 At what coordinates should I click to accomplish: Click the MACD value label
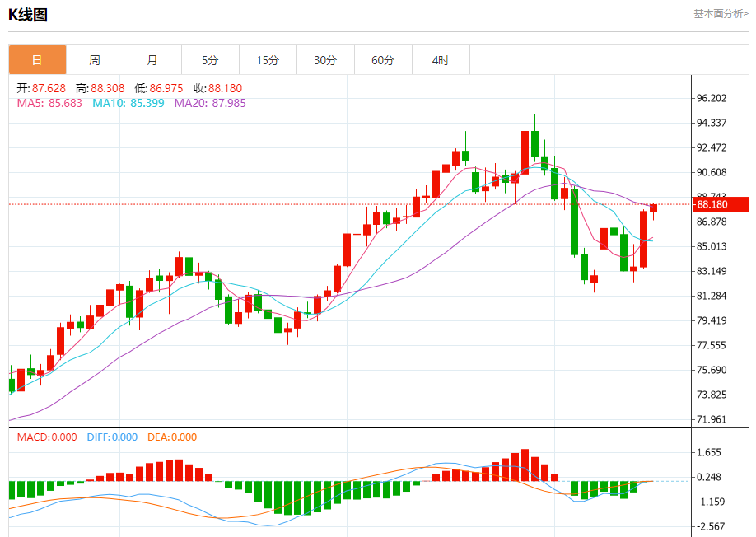(47, 437)
